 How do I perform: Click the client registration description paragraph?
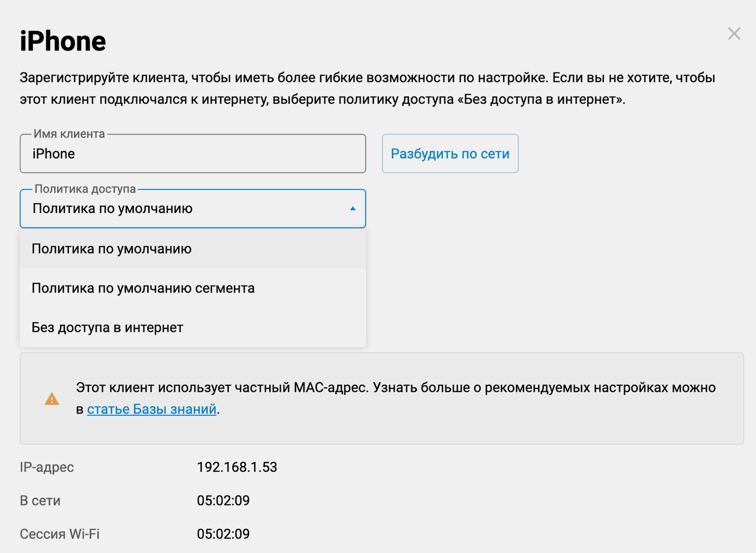(367, 88)
